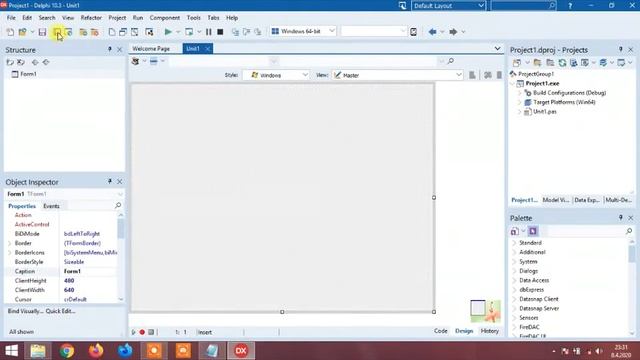
Task: Start macro recording with red record dot
Action: coord(142,332)
